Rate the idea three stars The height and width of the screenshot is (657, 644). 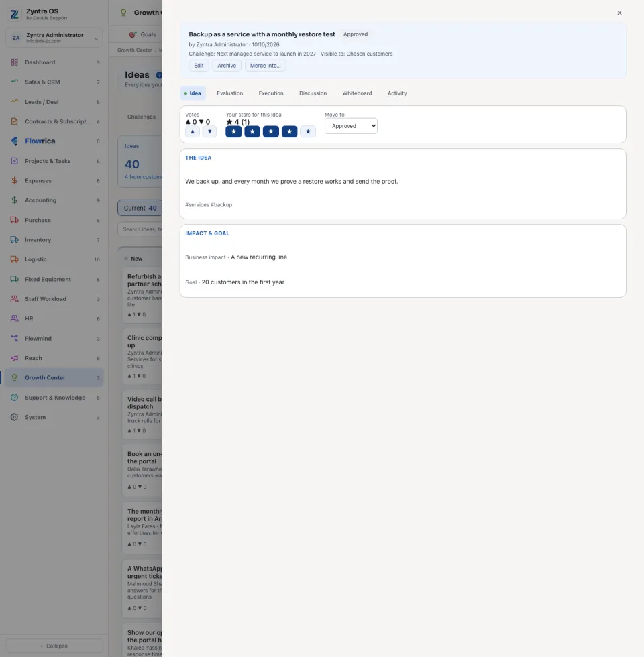(271, 131)
